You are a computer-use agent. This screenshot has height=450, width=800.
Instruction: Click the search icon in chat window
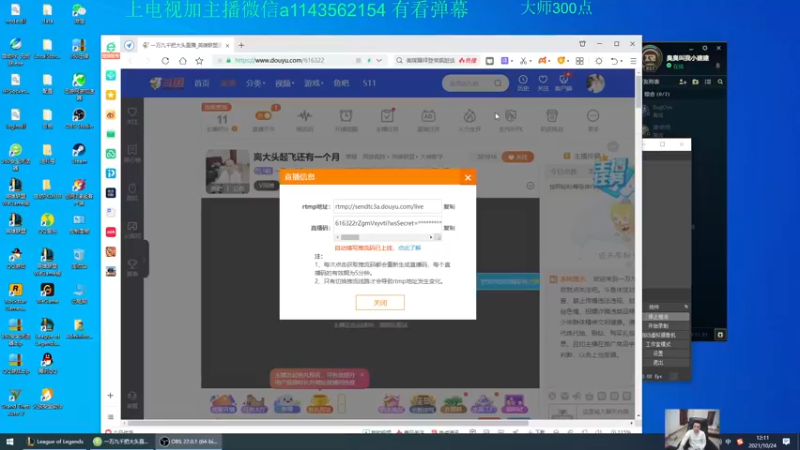[720, 82]
